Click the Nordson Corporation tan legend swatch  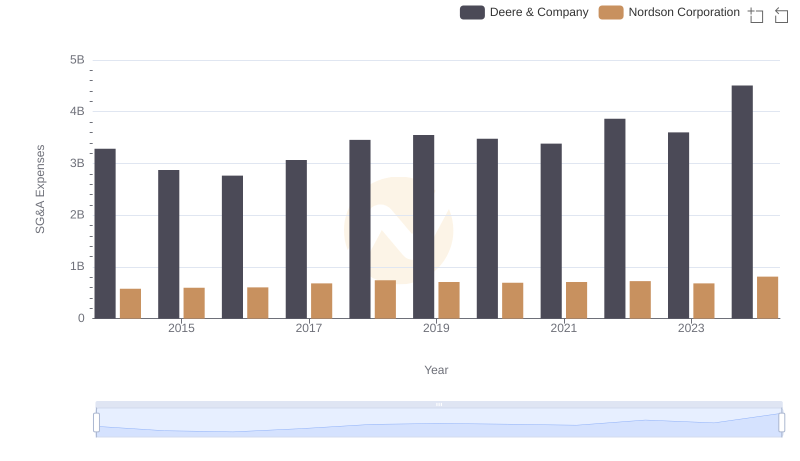(x=611, y=12)
